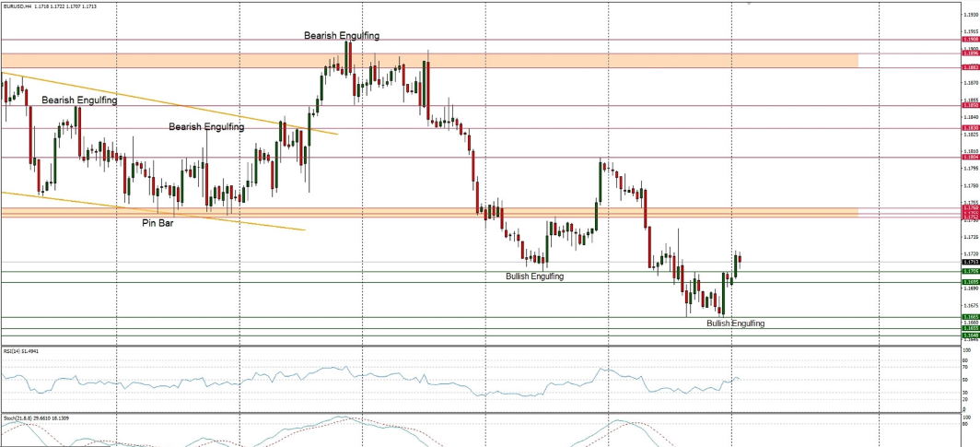The image size is (980, 447).
Task: Click the Stoch(21,8,8) indicator label
Action: pyautogui.click(x=16, y=418)
